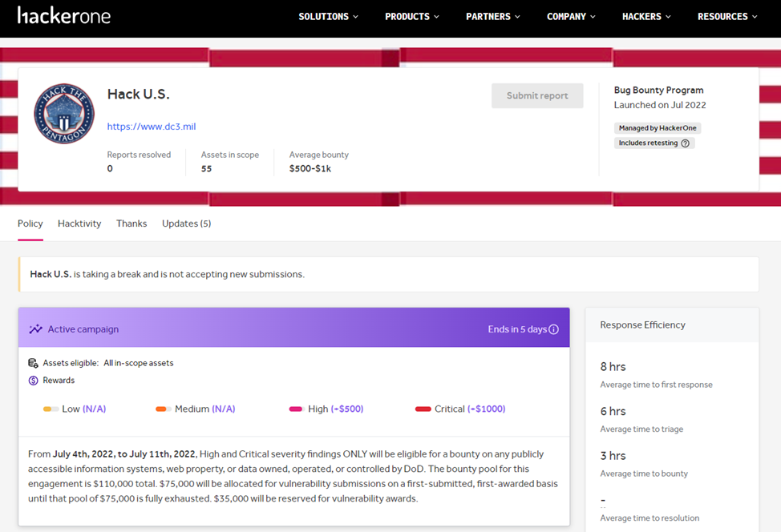The width and height of the screenshot is (781, 532).
Task: Click the Rewards dollar icon
Action: tap(33, 381)
